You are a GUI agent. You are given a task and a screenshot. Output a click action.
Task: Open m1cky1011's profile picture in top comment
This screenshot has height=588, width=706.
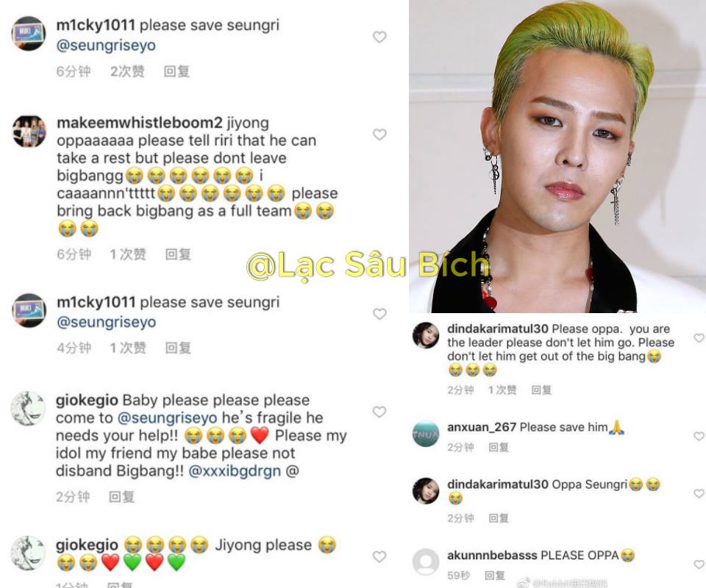29,34
